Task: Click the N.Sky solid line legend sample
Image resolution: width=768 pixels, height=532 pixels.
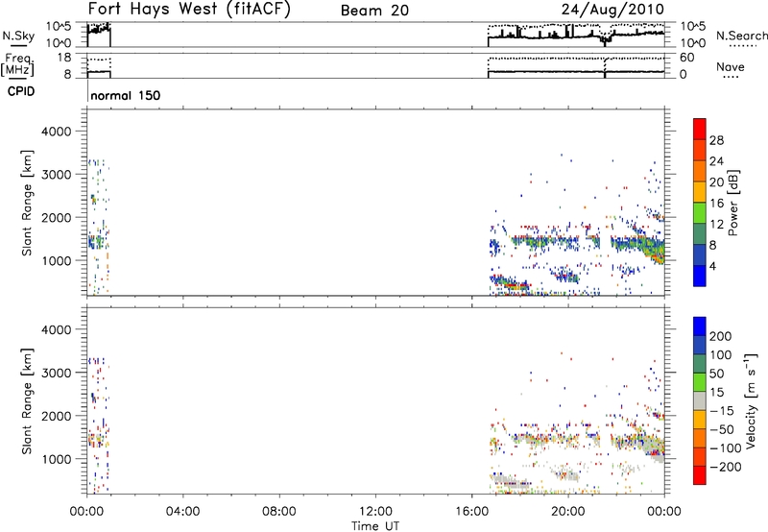Action: (x=18, y=45)
